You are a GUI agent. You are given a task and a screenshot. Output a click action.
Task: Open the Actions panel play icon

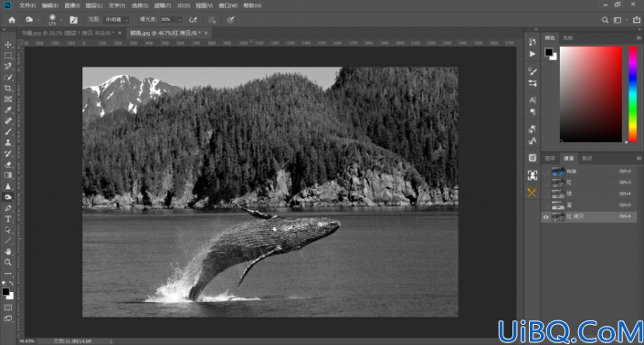533,54
